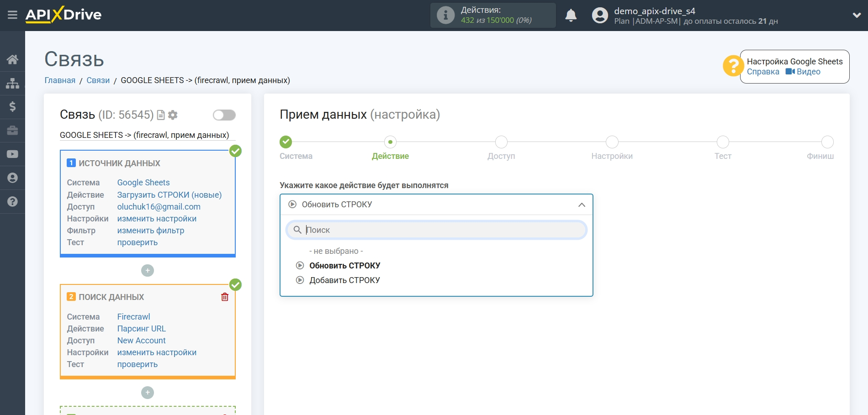Go to the Система step
Image resolution: width=868 pixels, height=415 pixels.
[x=286, y=142]
